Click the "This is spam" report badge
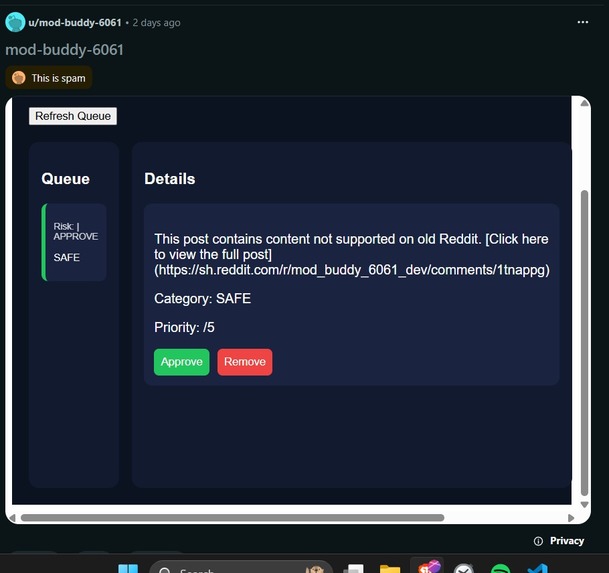This screenshot has height=573, width=609. 49,78
